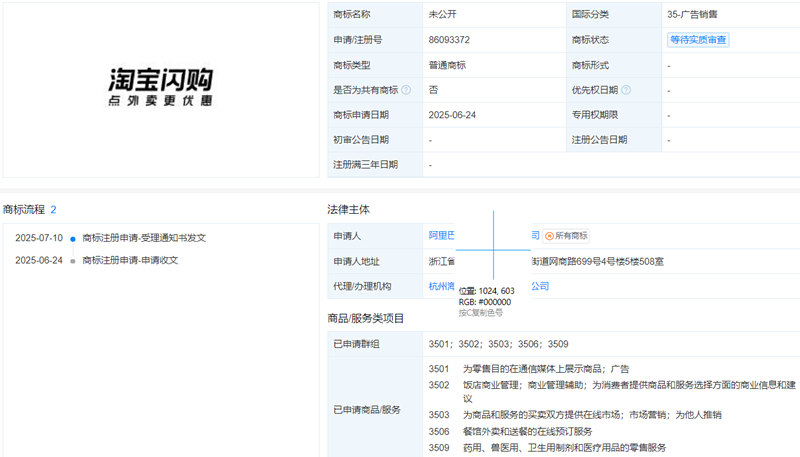800x457 pixels.
Task: Click the 注册满三年日期 label cell
Action: tap(375, 165)
